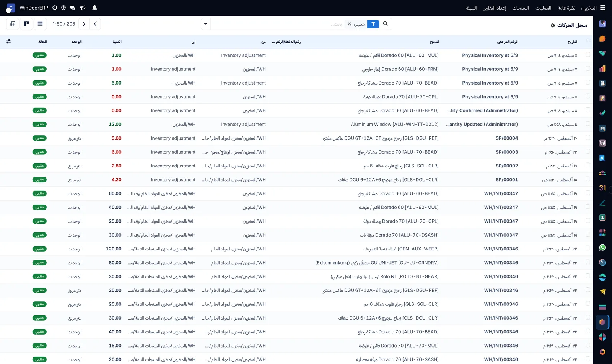Tick checkbox for SP/00001 row
This screenshot has height=364, width=612.
588,179
